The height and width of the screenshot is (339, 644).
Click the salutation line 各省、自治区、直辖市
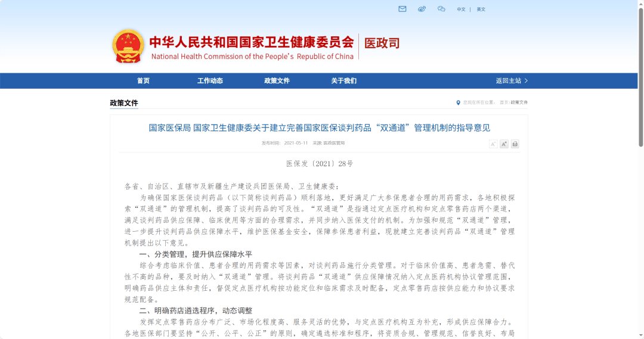coord(232,186)
